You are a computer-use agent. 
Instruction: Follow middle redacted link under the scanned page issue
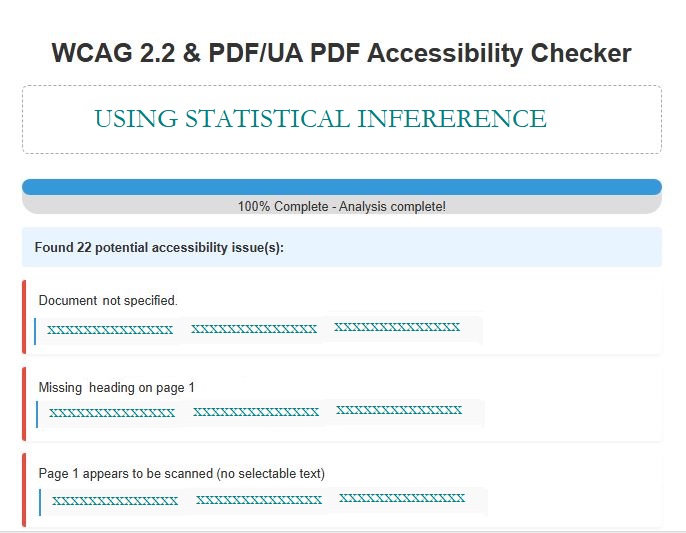click(259, 500)
